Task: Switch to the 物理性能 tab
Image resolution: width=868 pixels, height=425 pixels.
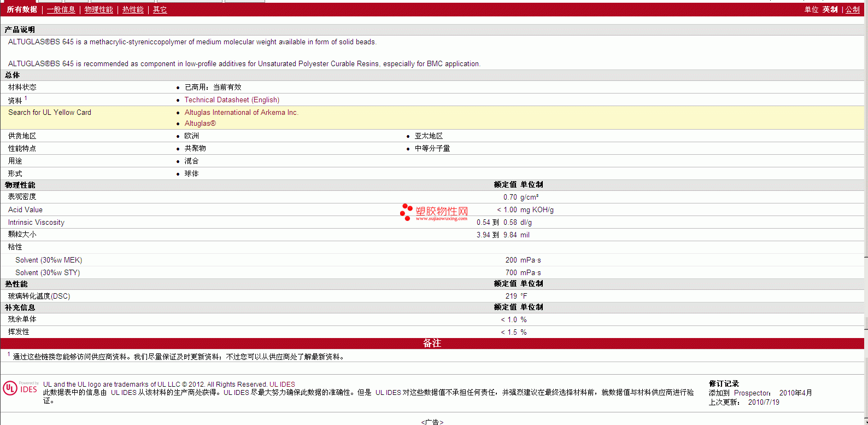Action: tap(98, 9)
